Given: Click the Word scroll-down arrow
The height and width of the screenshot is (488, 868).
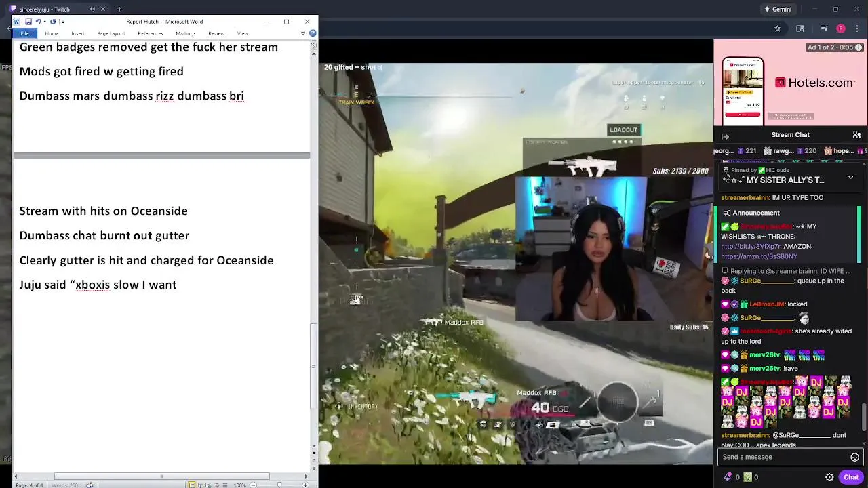Looking at the screenshot, I should click(x=313, y=445).
